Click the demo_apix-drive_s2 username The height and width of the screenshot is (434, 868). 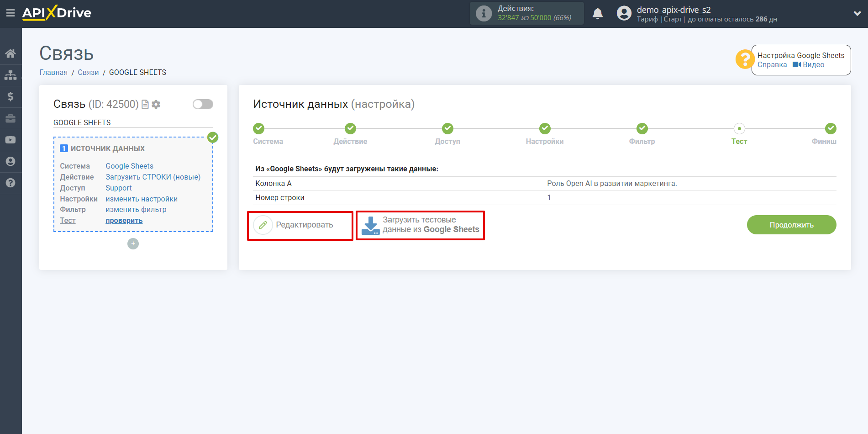pyautogui.click(x=673, y=10)
